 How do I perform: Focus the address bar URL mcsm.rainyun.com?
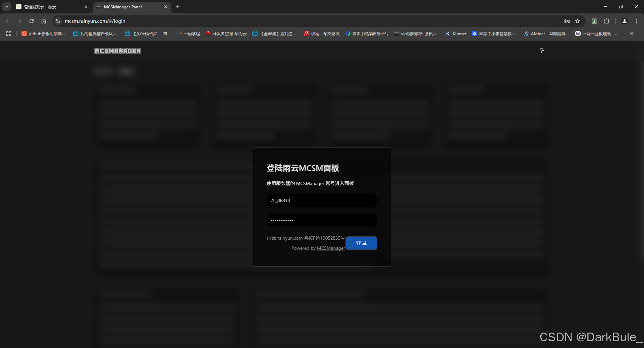[x=95, y=21]
